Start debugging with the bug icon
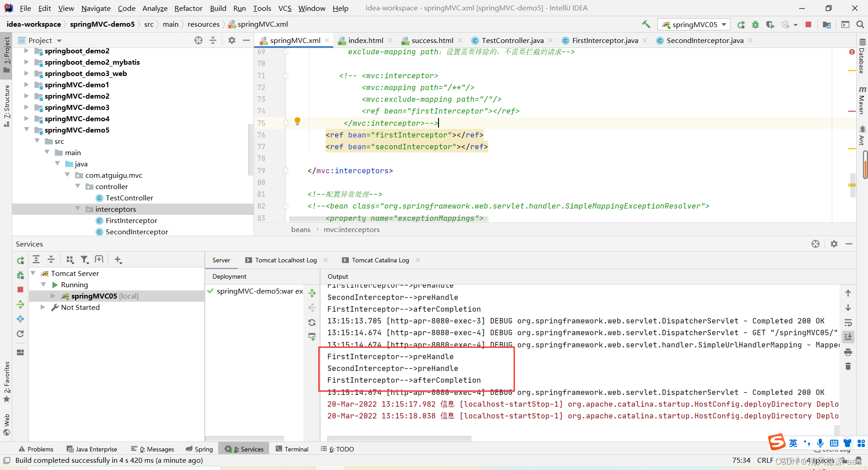868x470 pixels. 755,24
